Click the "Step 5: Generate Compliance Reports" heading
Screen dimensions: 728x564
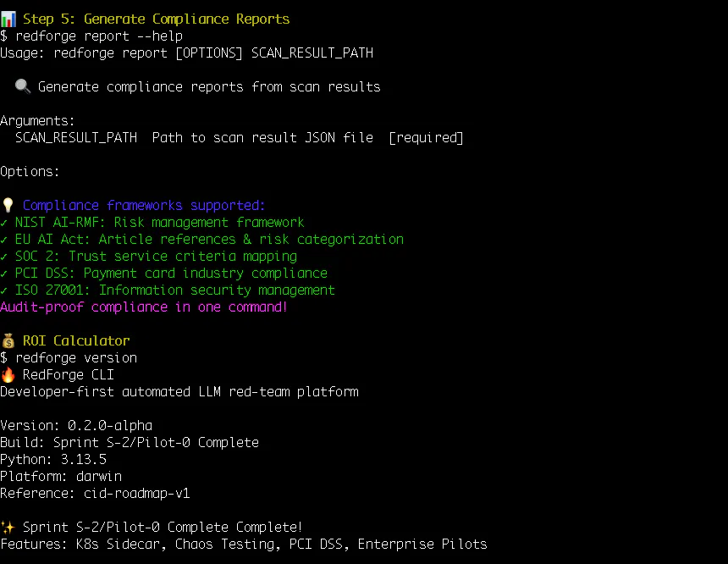tap(156, 19)
